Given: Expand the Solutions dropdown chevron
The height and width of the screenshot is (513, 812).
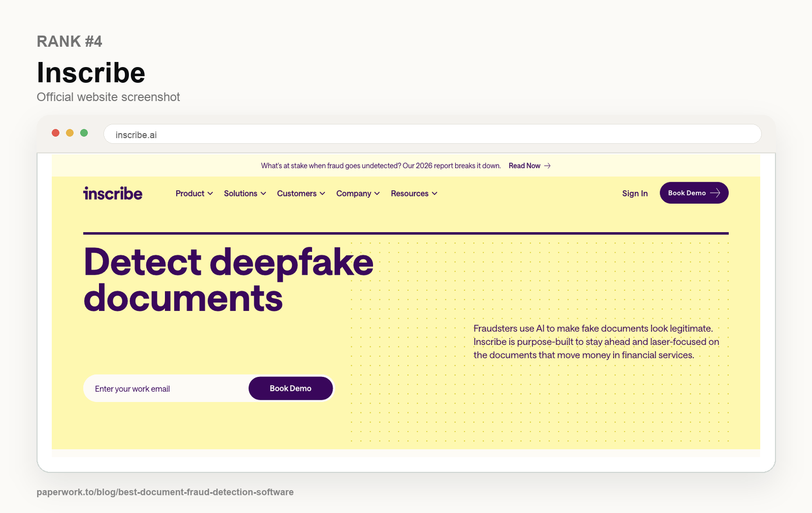Looking at the screenshot, I should [x=263, y=194].
